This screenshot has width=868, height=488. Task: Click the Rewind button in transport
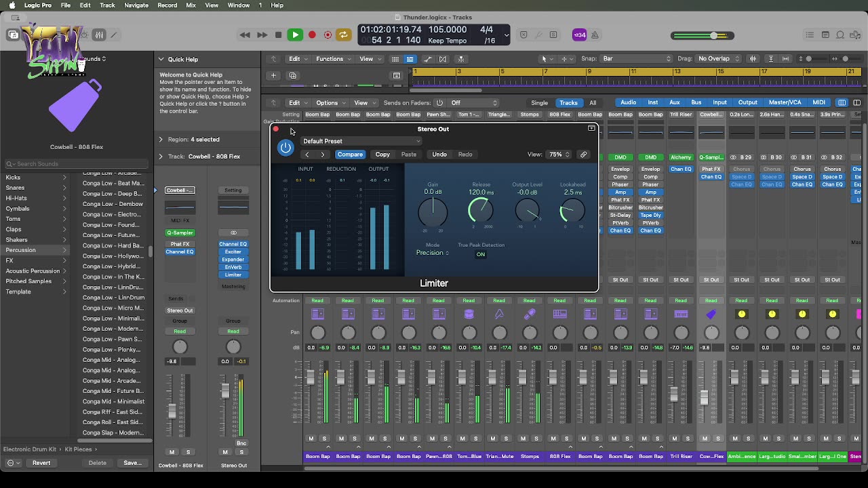245,35
